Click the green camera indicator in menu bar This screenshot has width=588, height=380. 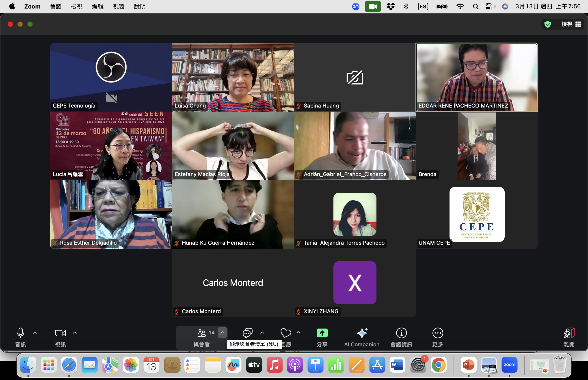coord(373,6)
